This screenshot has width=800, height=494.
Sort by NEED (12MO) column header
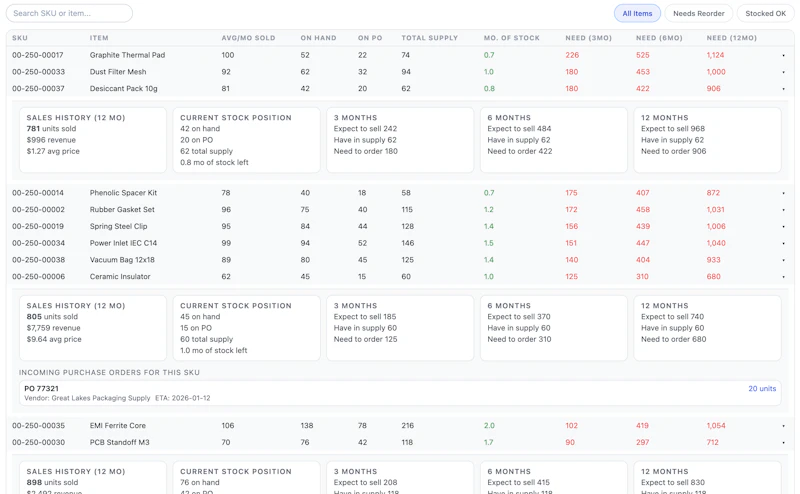[732, 38]
